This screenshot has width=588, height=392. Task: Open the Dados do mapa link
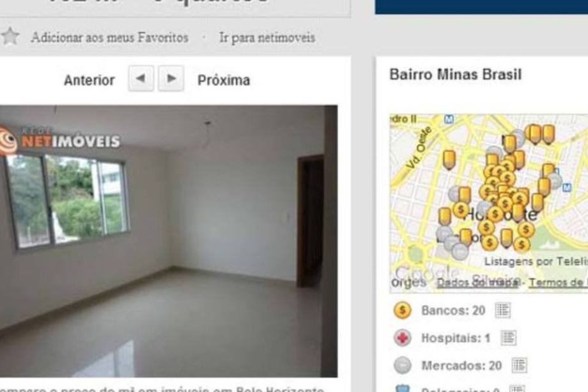478,283
